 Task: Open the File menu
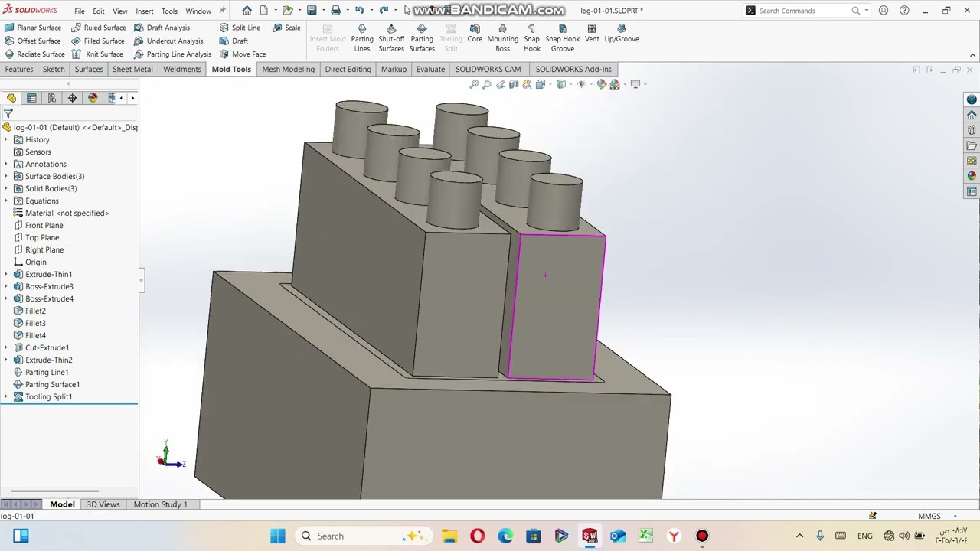(80, 11)
